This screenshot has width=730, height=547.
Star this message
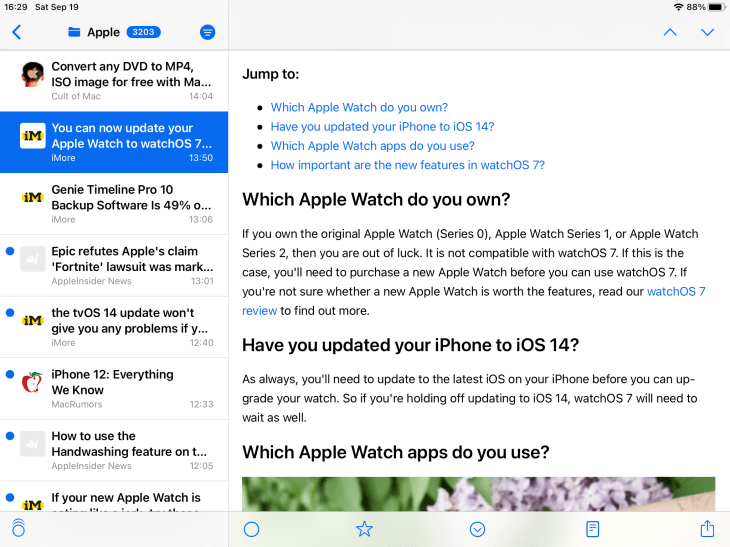pyautogui.click(x=365, y=529)
